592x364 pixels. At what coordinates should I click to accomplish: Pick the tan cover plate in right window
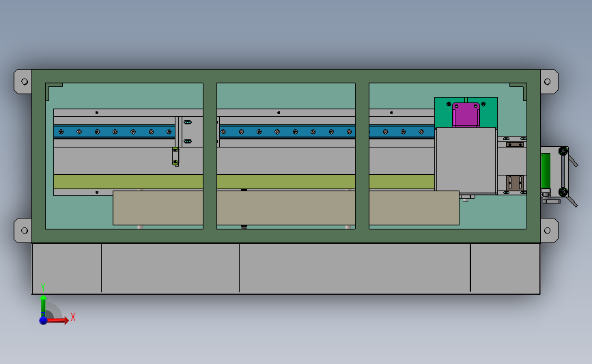(414, 208)
